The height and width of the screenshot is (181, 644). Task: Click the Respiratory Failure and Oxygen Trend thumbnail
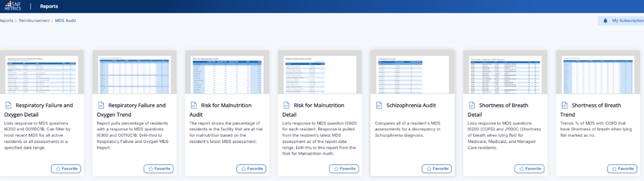(134, 75)
